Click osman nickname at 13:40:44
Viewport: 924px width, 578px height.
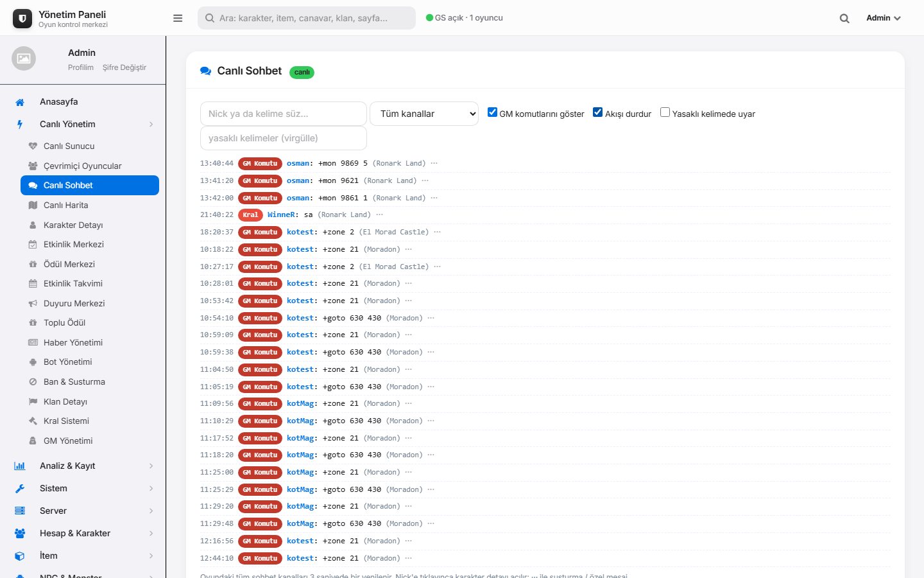pos(298,163)
